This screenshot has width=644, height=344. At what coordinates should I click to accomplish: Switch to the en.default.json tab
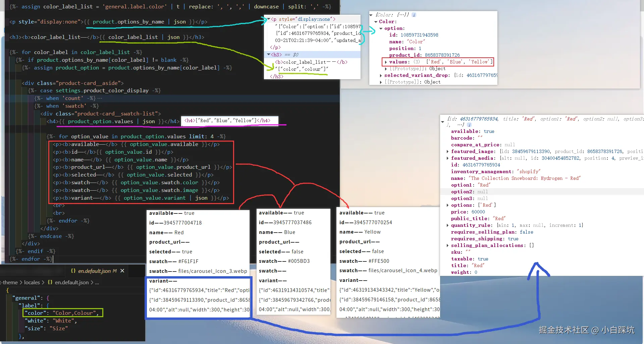(x=97, y=271)
